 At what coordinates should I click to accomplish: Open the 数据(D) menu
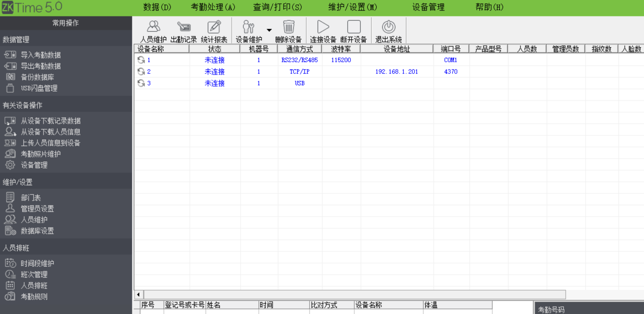[157, 7]
